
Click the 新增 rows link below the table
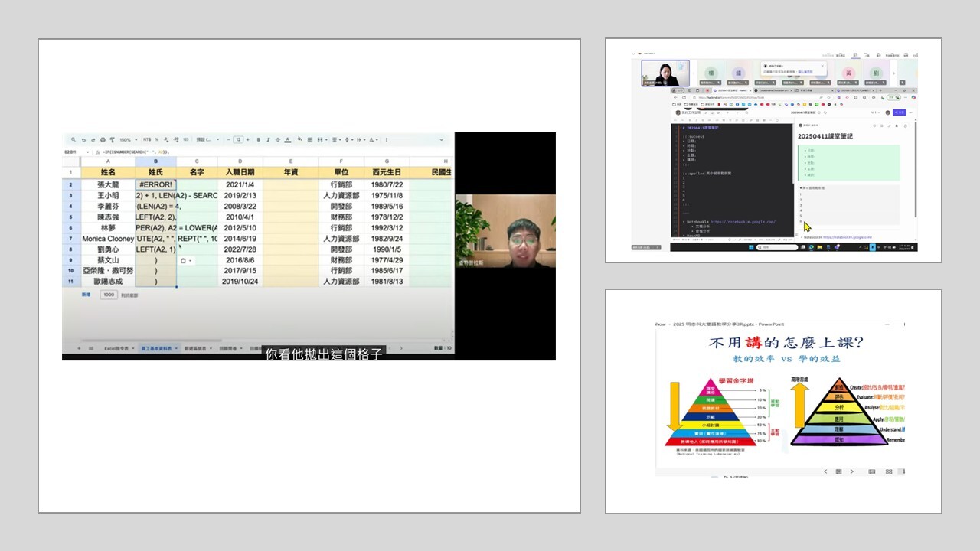(x=87, y=295)
